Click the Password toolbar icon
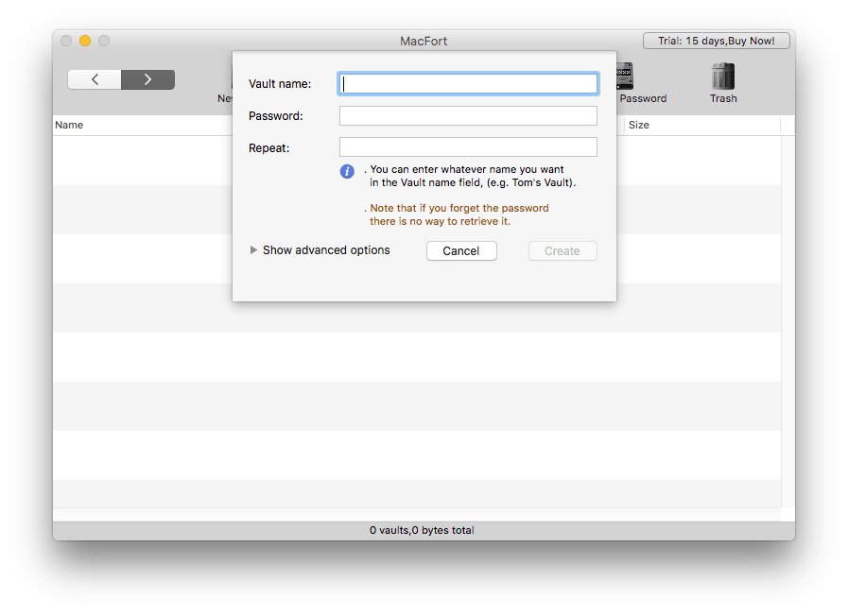 pos(625,77)
